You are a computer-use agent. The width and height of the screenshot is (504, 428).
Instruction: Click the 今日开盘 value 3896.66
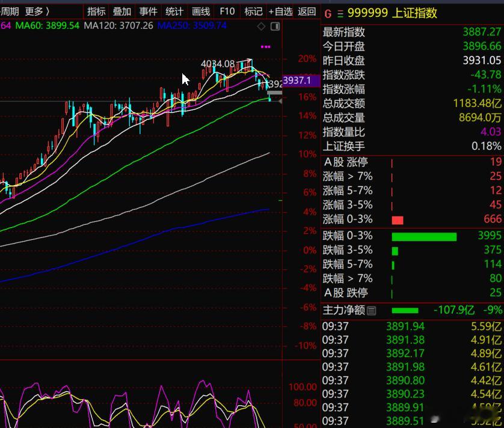click(482, 46)
